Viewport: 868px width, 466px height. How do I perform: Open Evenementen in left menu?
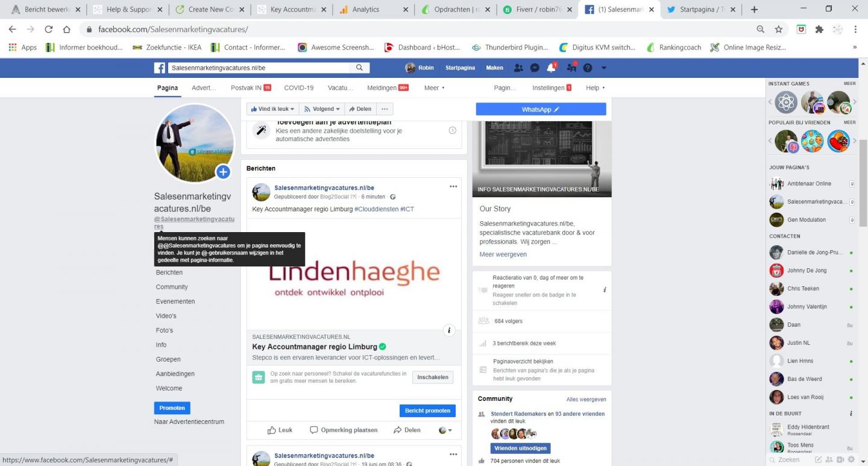(x=175, y=301)
